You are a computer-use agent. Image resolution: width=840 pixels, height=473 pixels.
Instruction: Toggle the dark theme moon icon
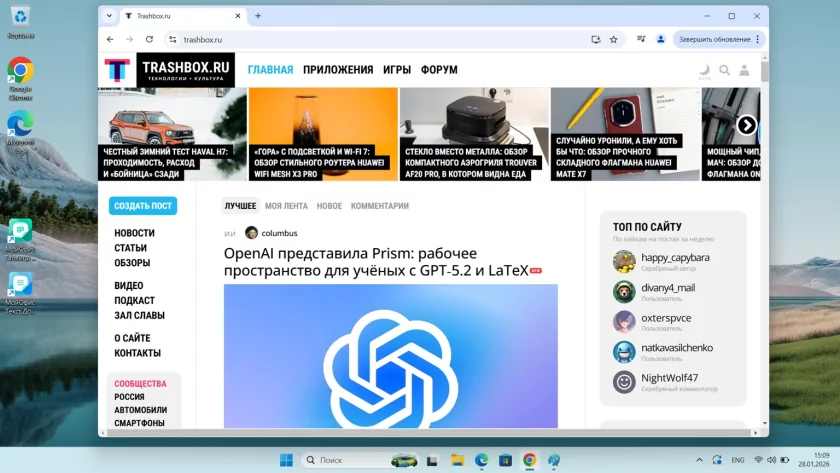click(704, 70)
